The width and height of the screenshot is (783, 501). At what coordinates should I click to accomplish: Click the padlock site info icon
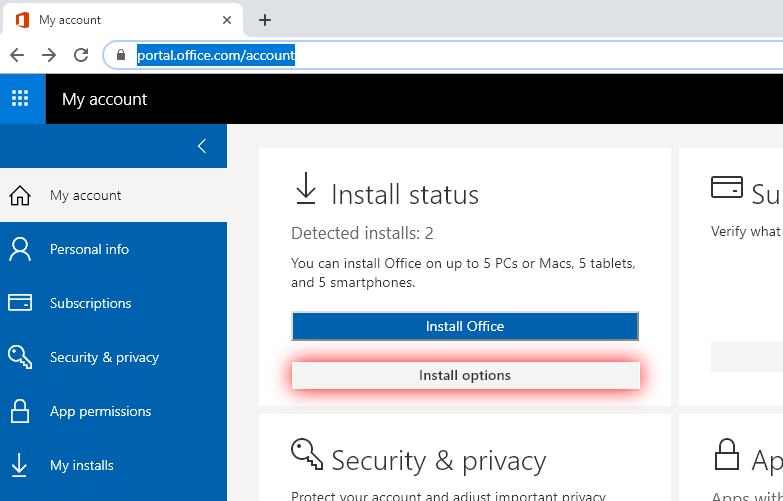(121, 55)
